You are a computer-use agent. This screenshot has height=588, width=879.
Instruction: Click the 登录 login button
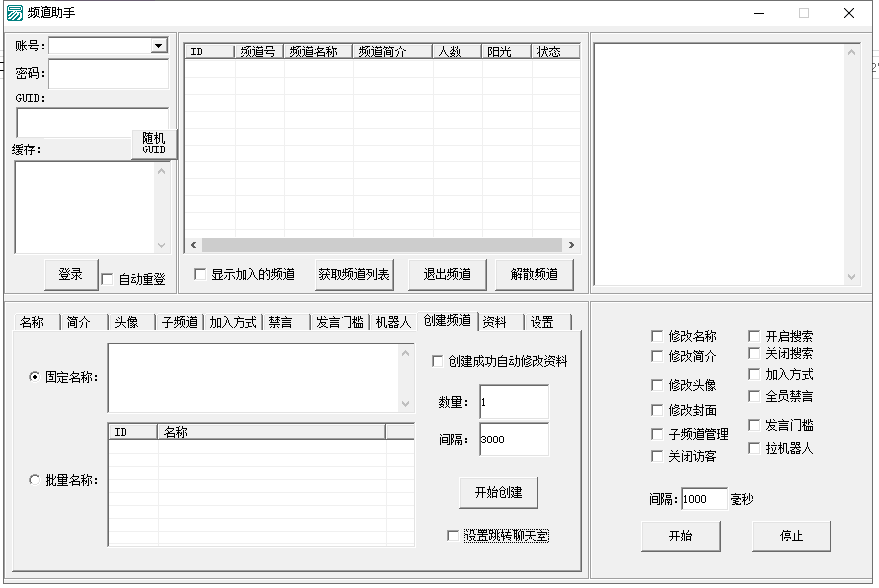(x=70, y=275)
